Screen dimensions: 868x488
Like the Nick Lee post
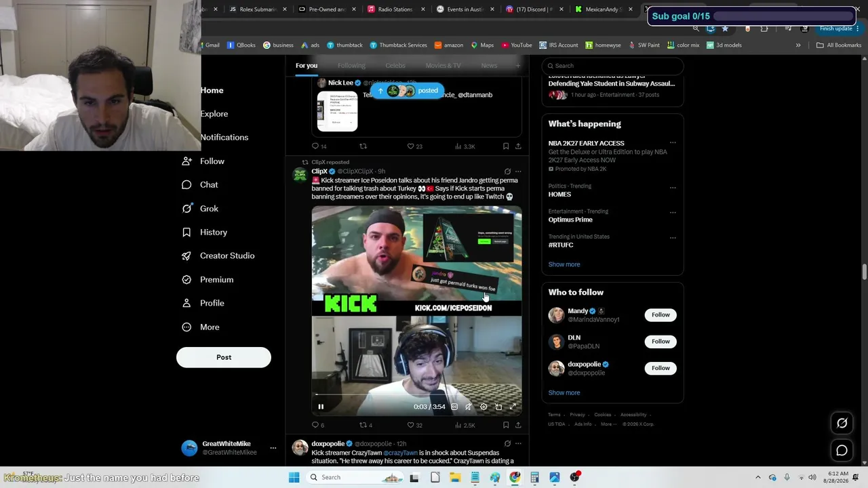(414, 146)
